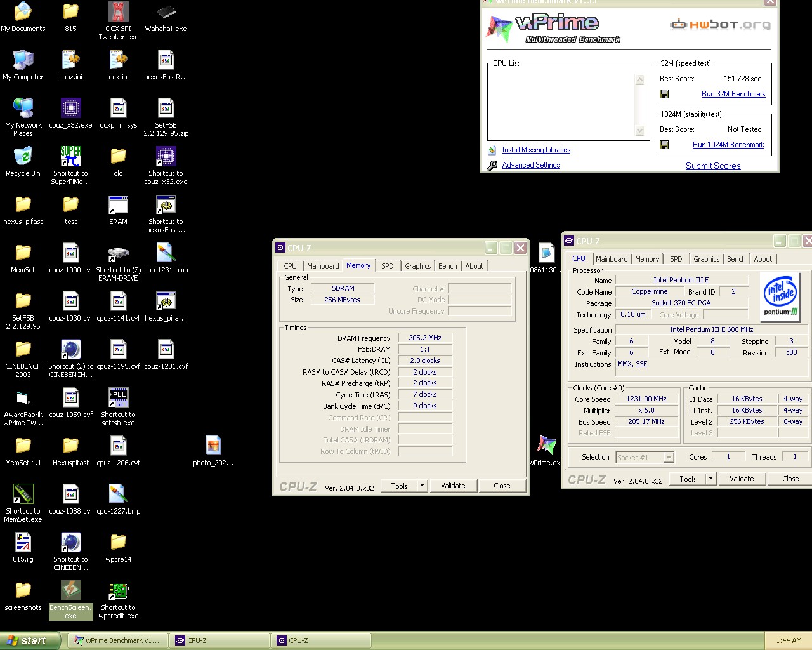This screenshot has width=812, height=650.
Task: Switch to SPD tab in the Memory CPU-Z window
Action: [x=388, y=266]
